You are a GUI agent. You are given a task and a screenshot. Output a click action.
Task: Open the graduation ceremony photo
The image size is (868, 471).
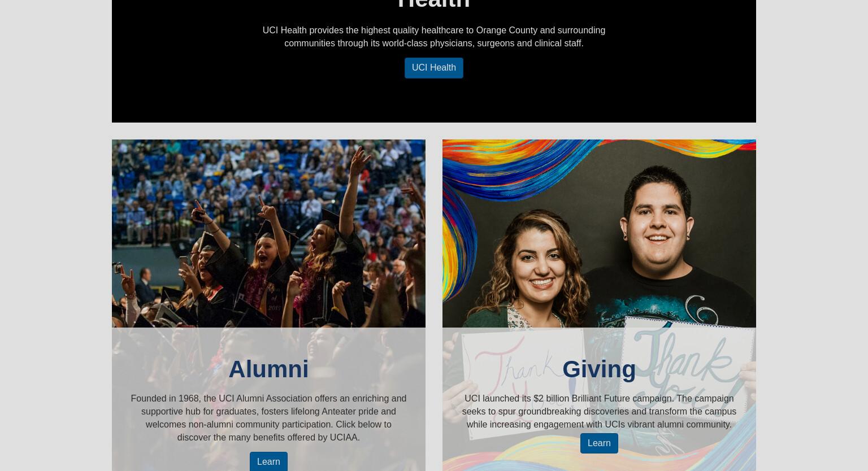pos(268,233)
